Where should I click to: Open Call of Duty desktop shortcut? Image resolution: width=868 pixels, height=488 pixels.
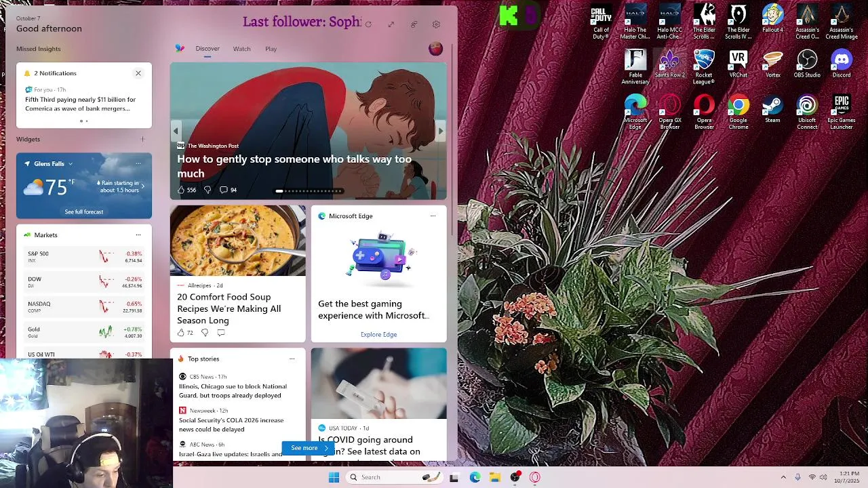(601, 22)
